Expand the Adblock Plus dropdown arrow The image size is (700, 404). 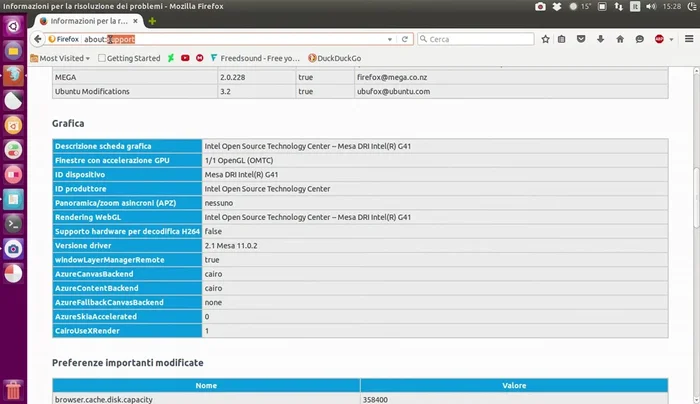tap(671, 39)
